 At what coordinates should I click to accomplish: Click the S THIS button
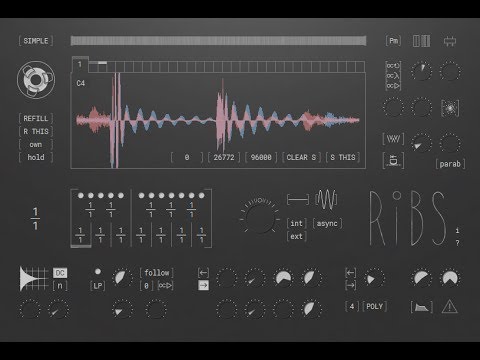click(343, 157)
